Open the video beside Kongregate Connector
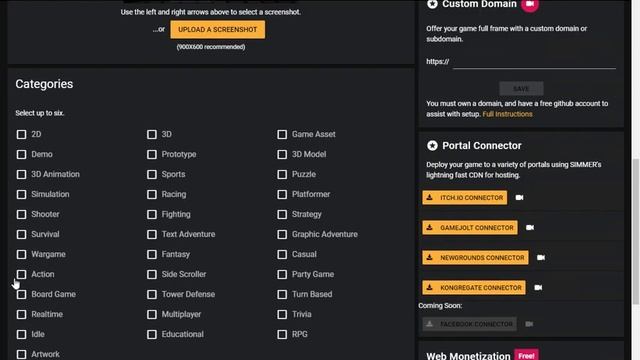 (538, 288)
